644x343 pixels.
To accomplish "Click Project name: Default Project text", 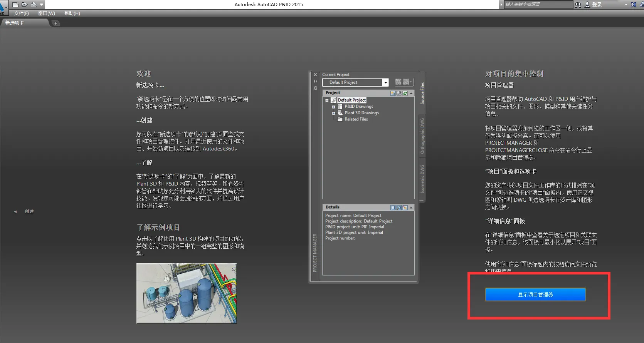I will tap(353, 216).
